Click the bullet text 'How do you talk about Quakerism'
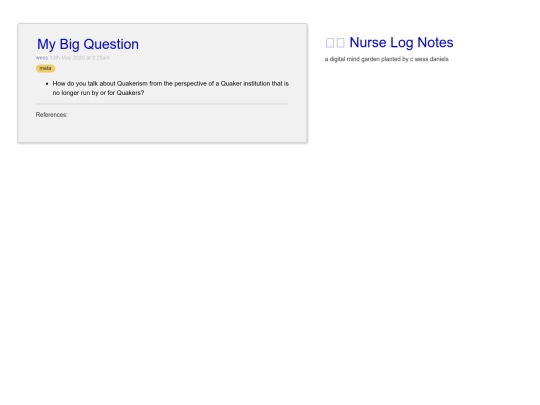Image resolution: width=540 pixels, height=405 pixels. point(100,84)
